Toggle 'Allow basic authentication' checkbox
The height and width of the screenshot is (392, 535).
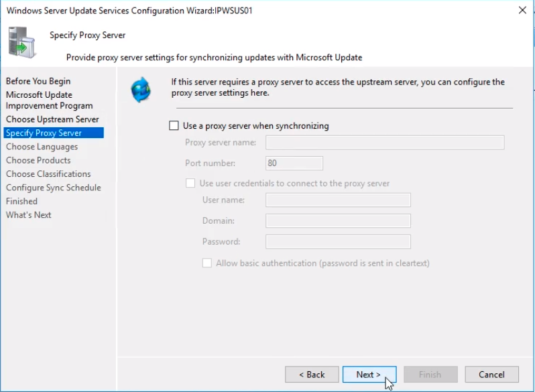207,263
